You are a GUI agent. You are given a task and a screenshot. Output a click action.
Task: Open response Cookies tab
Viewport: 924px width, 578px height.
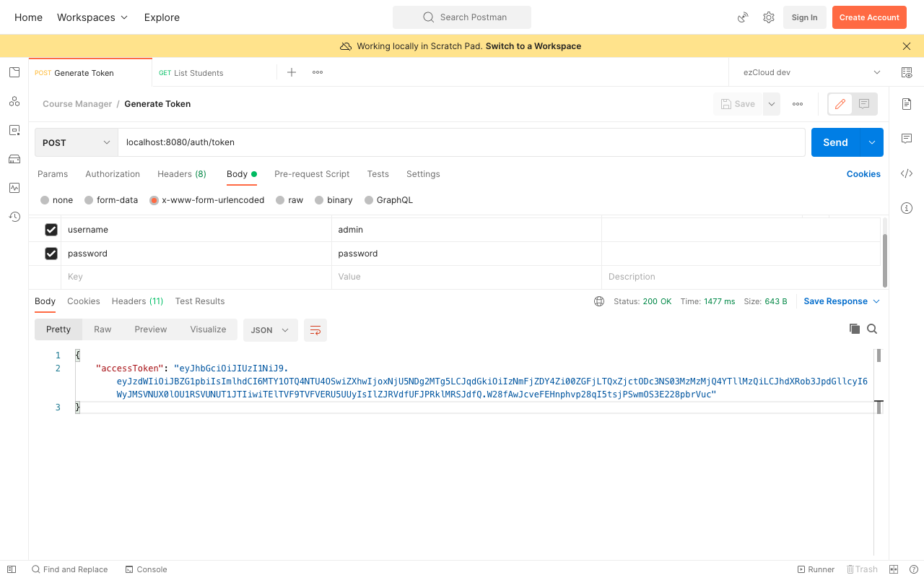[84, 301]
